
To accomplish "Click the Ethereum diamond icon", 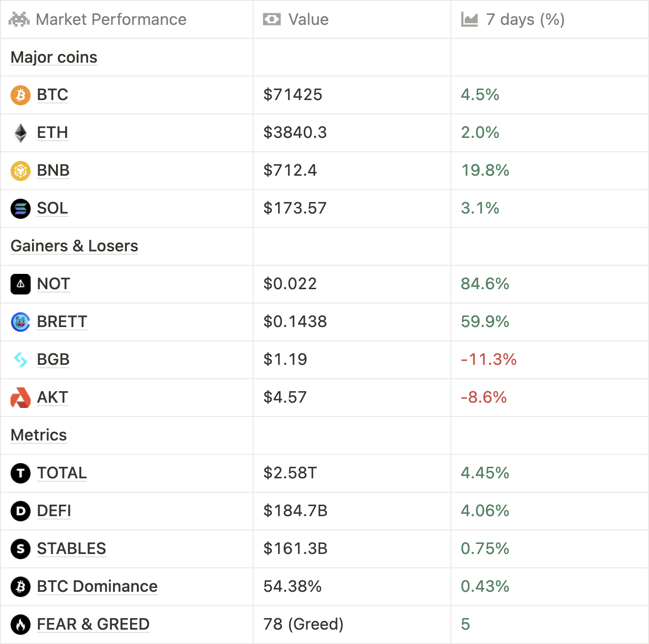I will 21,133.
